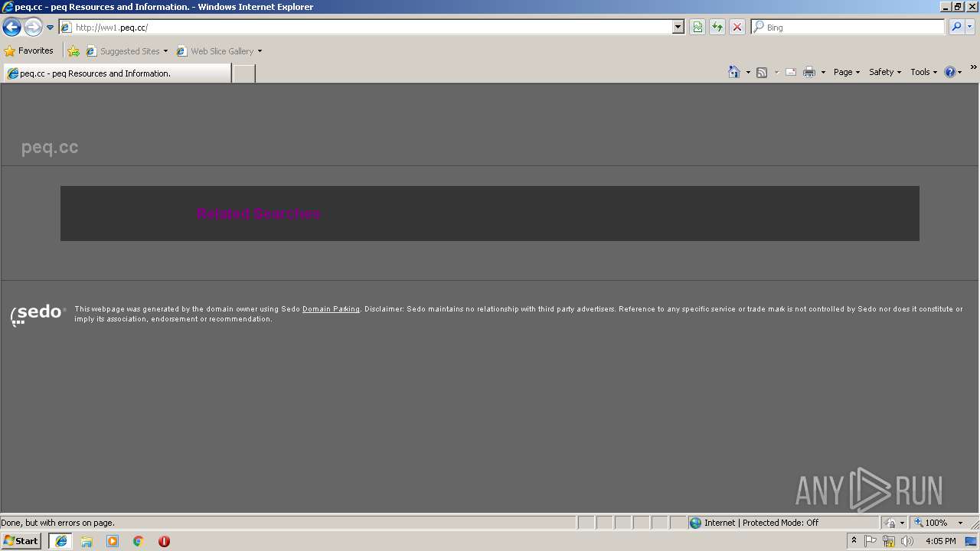Open zoom level 100% control
This screenshot has width=980, height=551.
click(931, 523)
